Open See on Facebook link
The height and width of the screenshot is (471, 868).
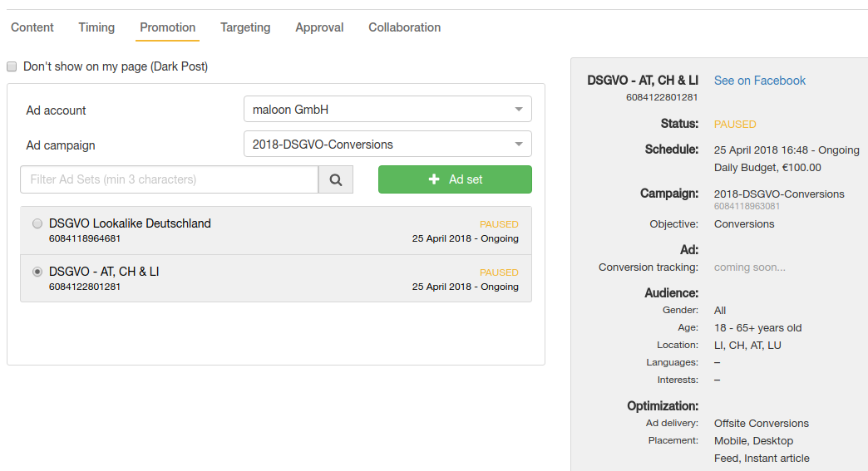pos(760,81)
